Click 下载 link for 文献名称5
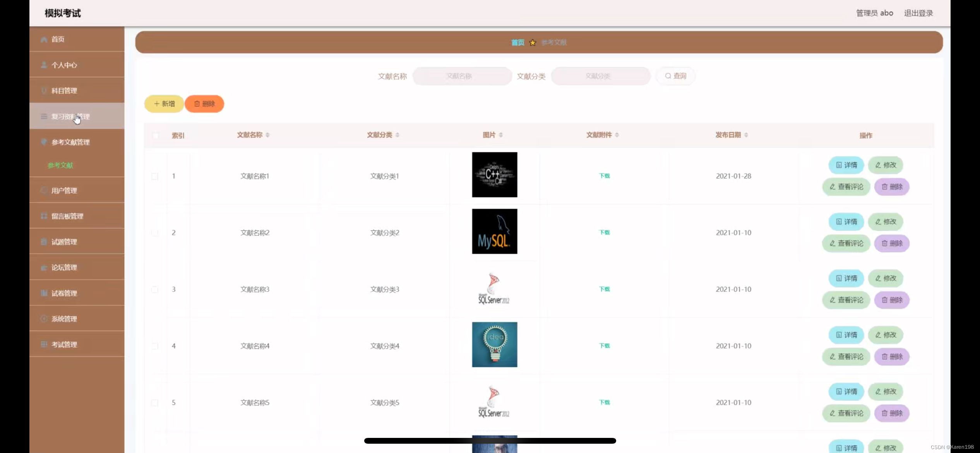The width and height of the screenshot is (980, 453). [604, 402]
